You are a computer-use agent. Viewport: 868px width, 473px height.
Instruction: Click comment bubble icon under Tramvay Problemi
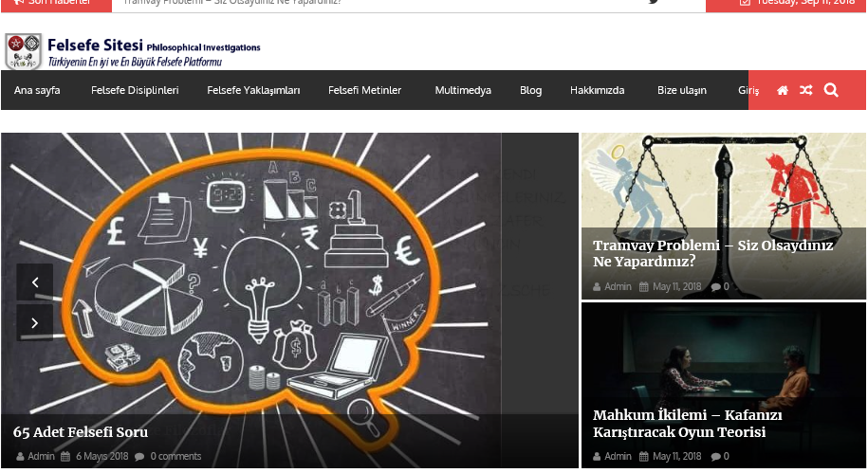point(715,286)
